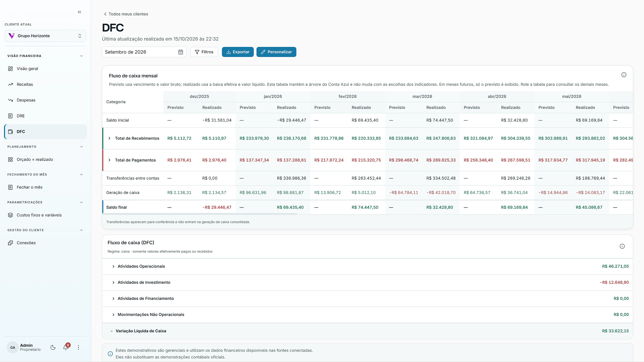
Task: Click the Grupo Horizonte logo icon
Action: coord(11,36)
